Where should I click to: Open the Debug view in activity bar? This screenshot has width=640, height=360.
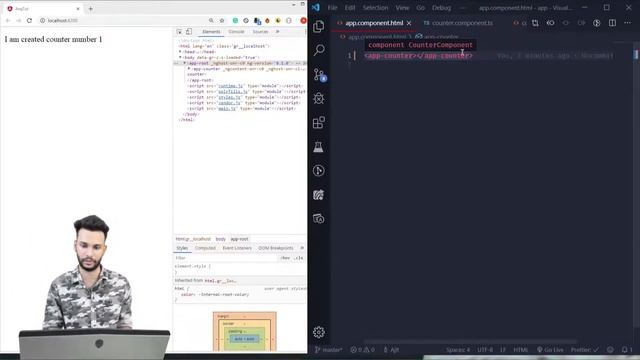point(319,98)
